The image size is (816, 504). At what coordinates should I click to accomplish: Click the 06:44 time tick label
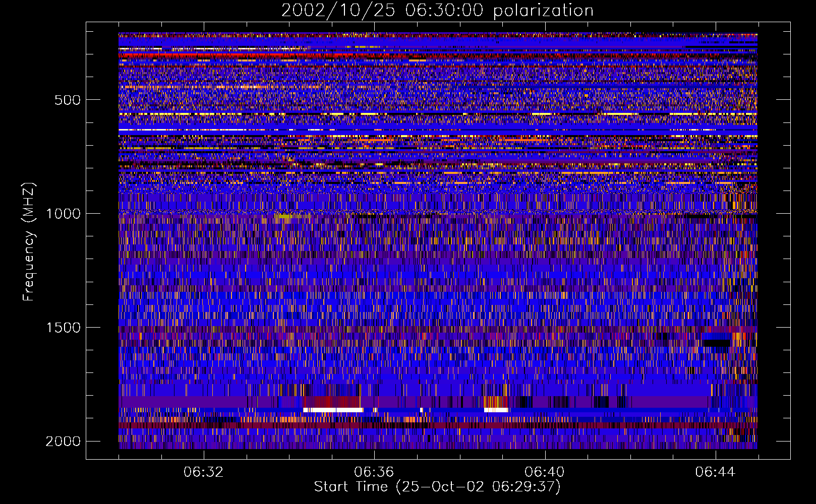coord(715,472)
